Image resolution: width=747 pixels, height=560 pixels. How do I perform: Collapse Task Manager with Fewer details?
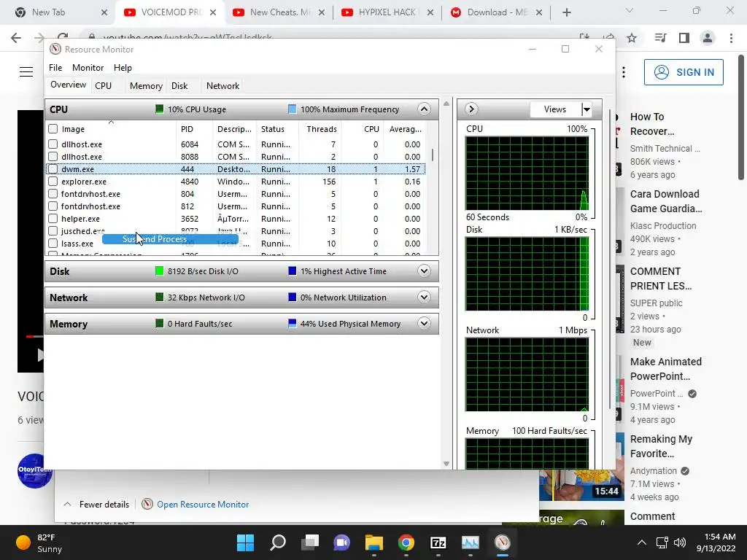pyautogui.click(x=96, y=505)
